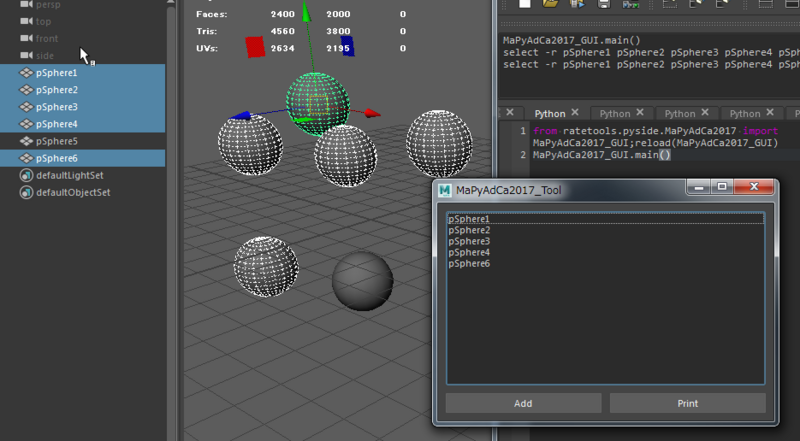
Task: Select pSphere6 in the Outliner
Action: tap(83, 158)
